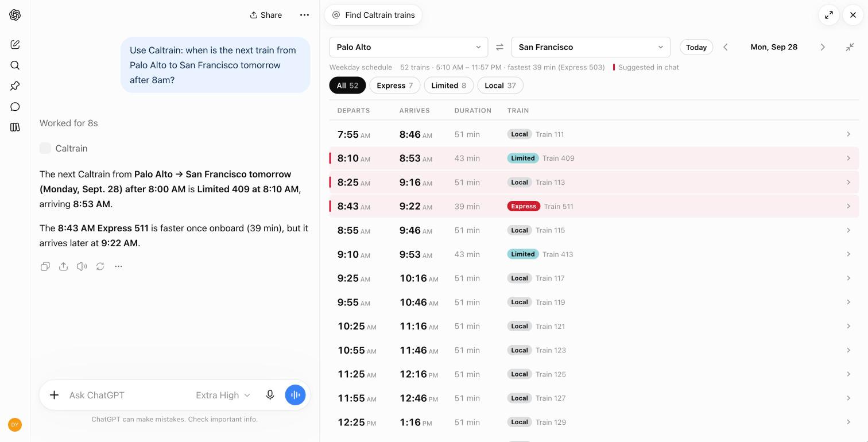Open search chats magnifier icon
This screenshot has width=868, height=442.
click(x=15, y=65)
